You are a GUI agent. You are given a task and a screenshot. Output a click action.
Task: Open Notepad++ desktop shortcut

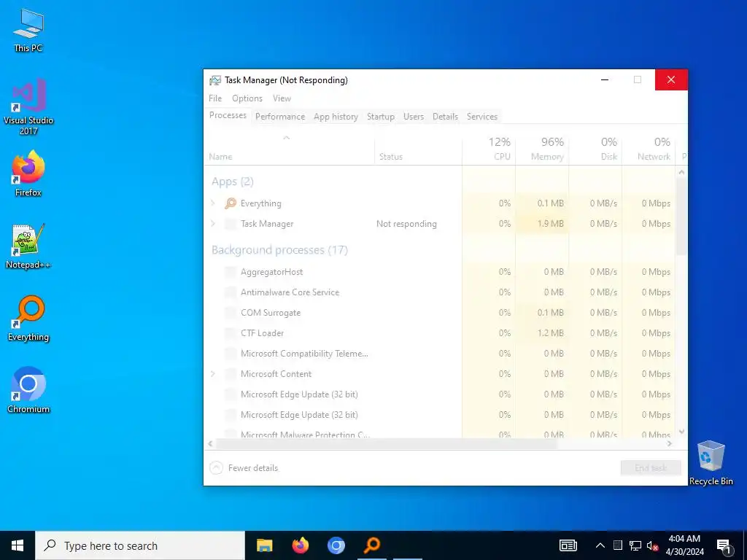click(28, 246)
